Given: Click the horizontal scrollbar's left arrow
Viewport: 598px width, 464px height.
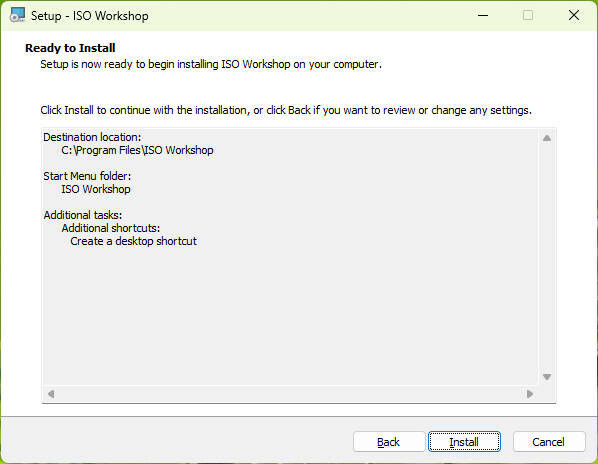Looking at the screenshot, I should [51, 394].
